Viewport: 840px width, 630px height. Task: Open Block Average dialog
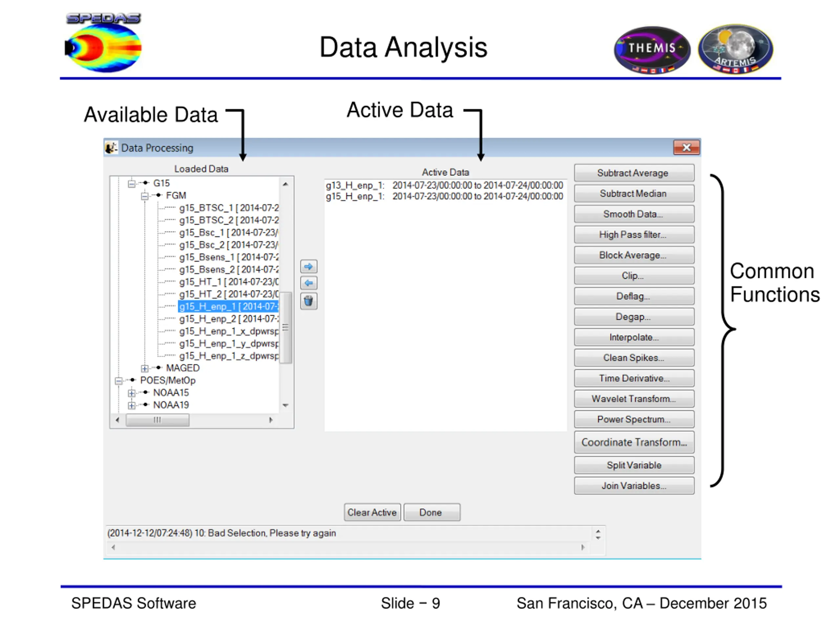634,255
